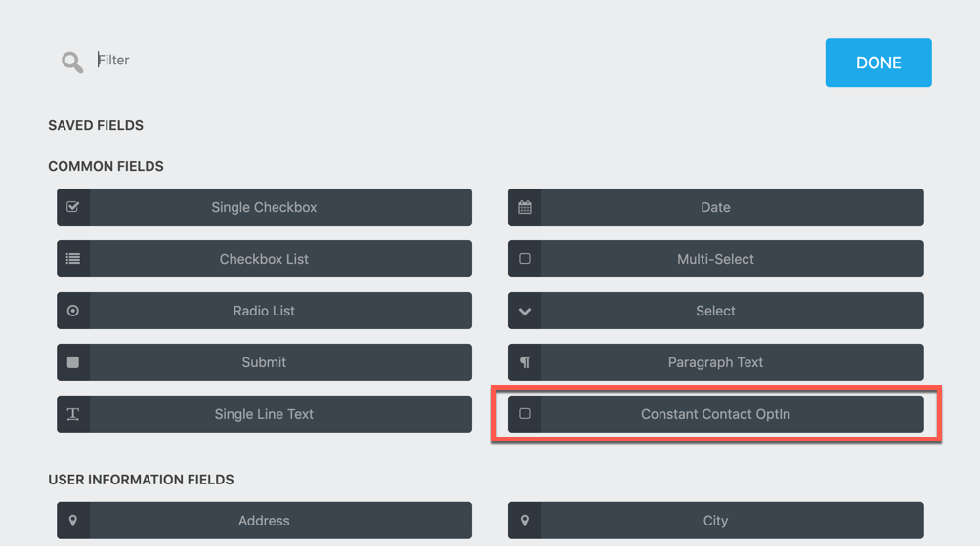Image resolution: width=980 pixels, height=546 pixels.
Task: Click the Address map pin icon
Action: (x=73, y=521)
